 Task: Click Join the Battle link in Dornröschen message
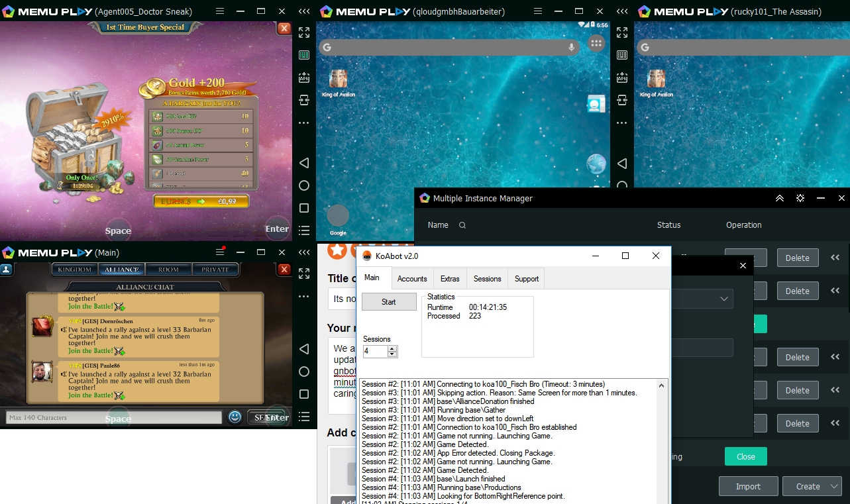tap(90, 351)
